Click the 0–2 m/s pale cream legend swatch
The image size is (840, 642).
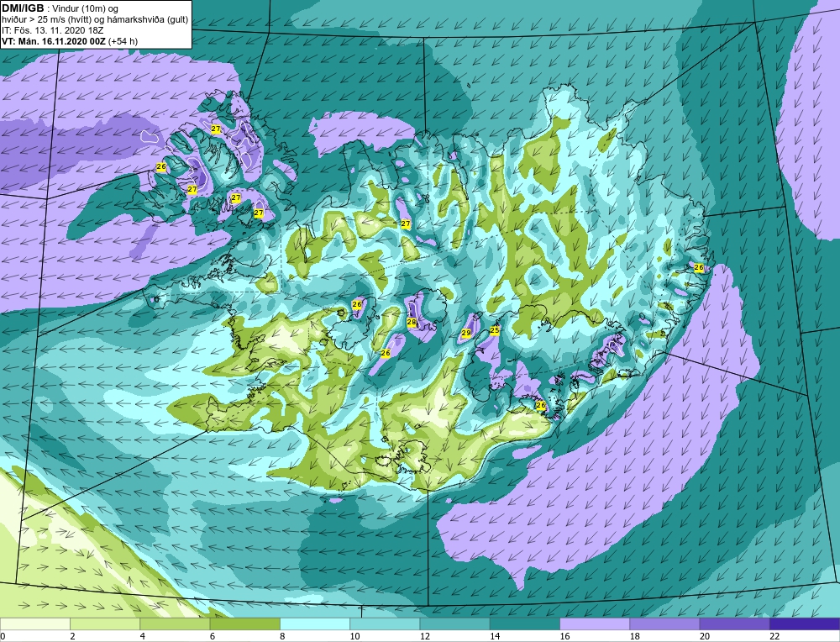click(x=34, y=624)
